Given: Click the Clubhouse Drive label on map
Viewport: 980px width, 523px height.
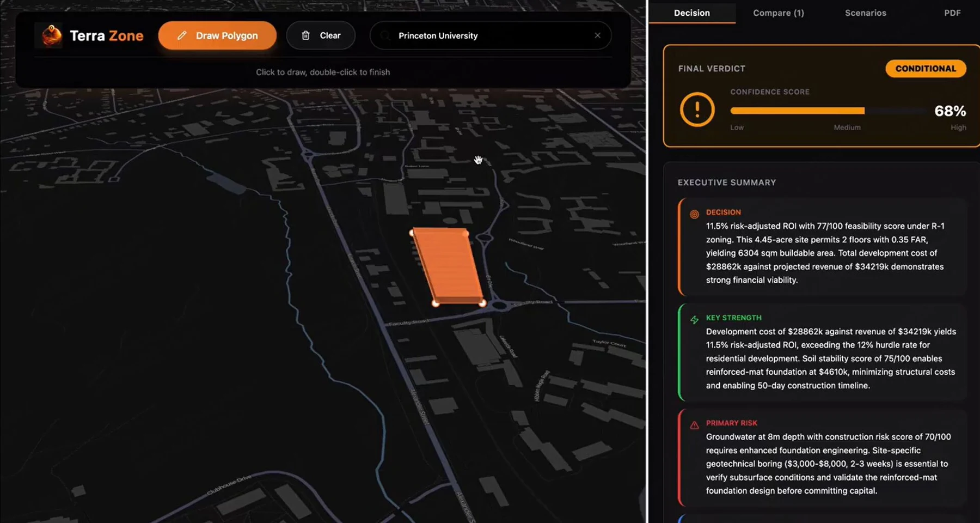Looking at the screenshot, I should click(x=229, y=485).
